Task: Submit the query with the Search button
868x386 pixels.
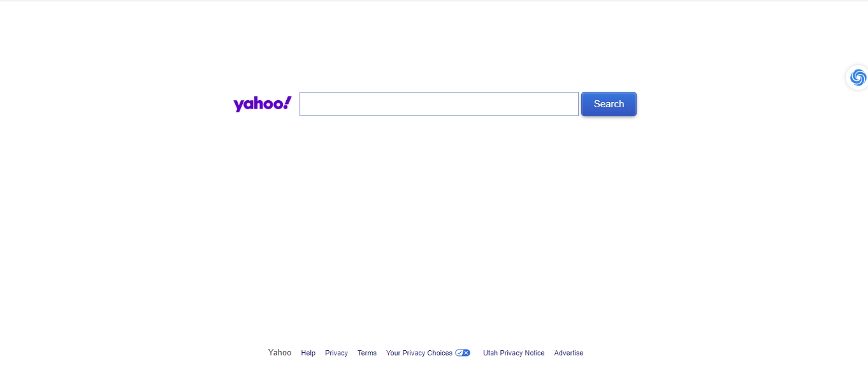Action: pyautogui.click(x=609, y=104)
